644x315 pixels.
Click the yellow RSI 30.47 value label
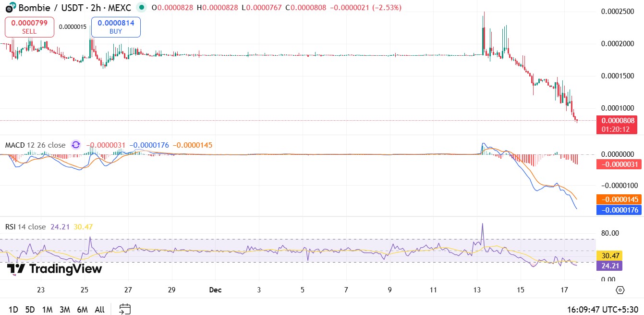(609, 255)
